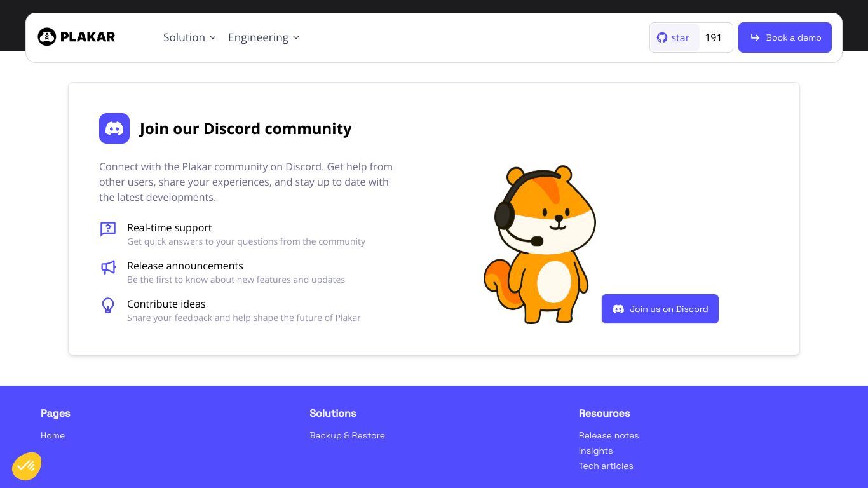
Task: Open the Backup & Restore footer link
Action: click(347, 435)
